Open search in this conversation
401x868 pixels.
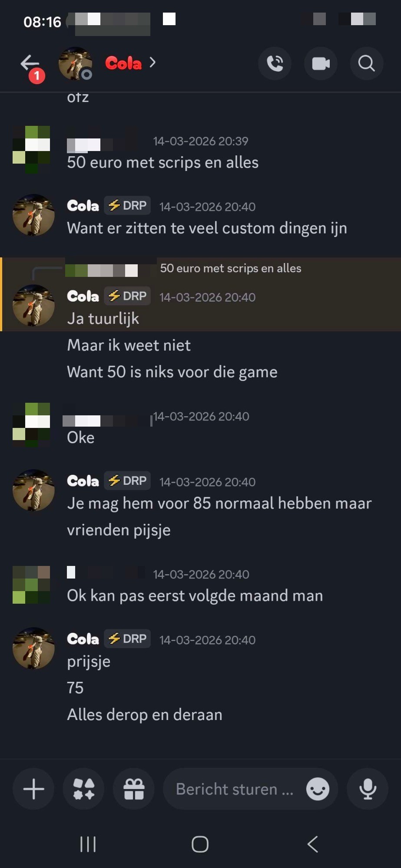tap(367, 64)
